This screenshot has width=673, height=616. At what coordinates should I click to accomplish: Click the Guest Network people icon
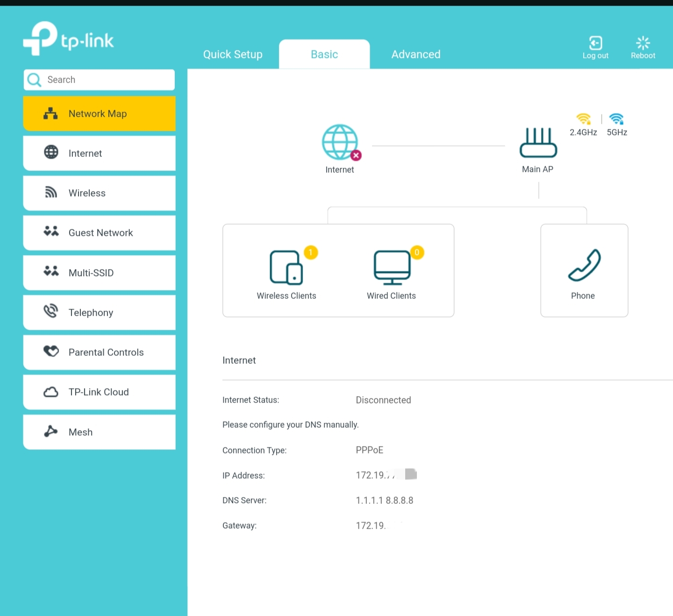(x=51, y=231)
